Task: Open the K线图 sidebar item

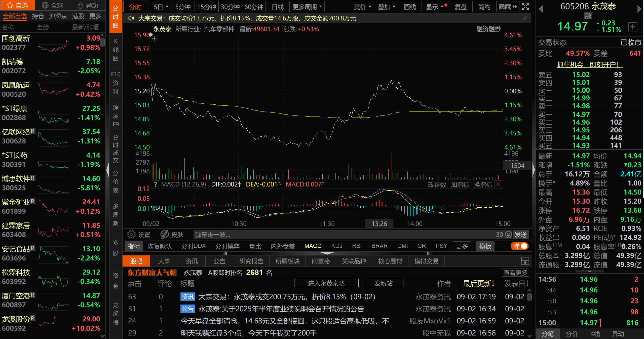Action: 116,50
